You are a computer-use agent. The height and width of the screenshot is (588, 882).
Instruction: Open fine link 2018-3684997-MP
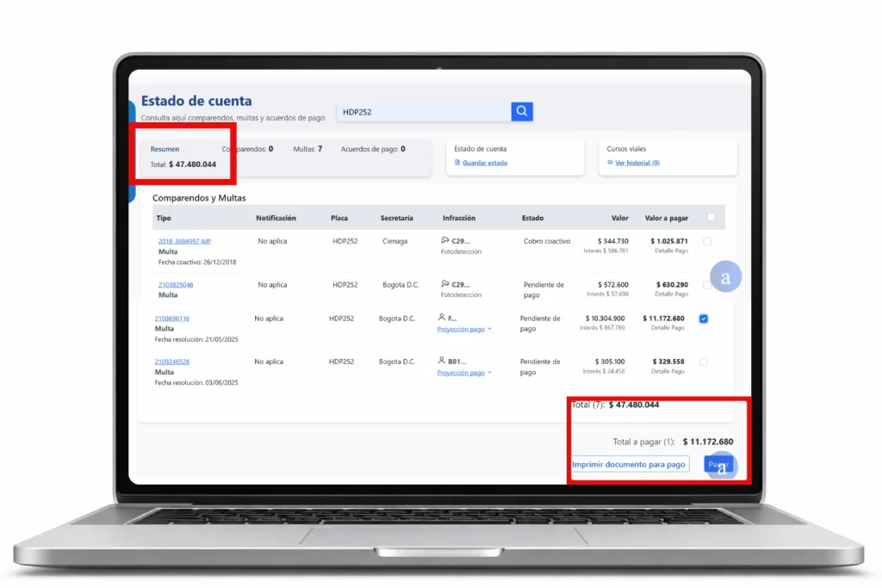pyautogui.click(x=184, y=241)
